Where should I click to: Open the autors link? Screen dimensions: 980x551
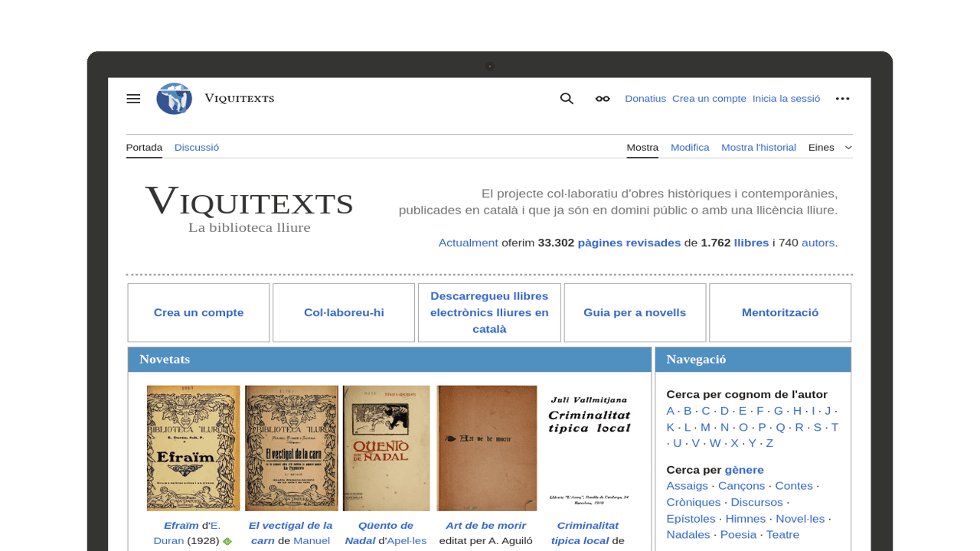pyautogui.click(x=818, y=243)
